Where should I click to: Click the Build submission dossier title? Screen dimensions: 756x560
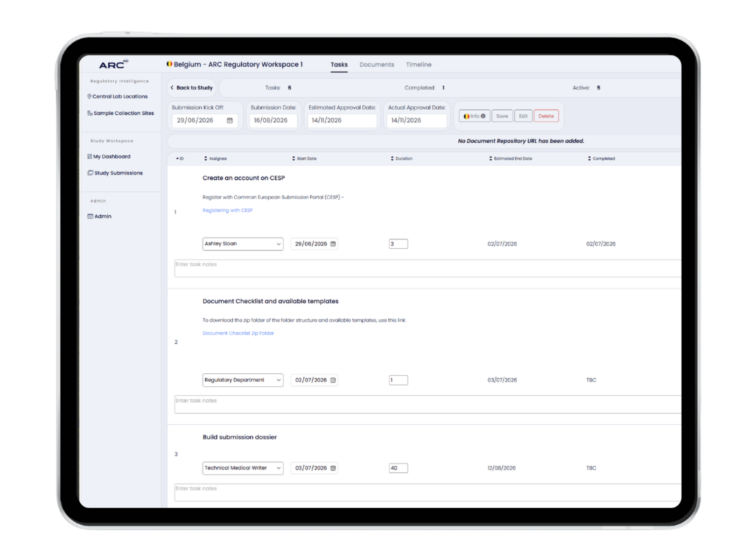click(239, 437)
